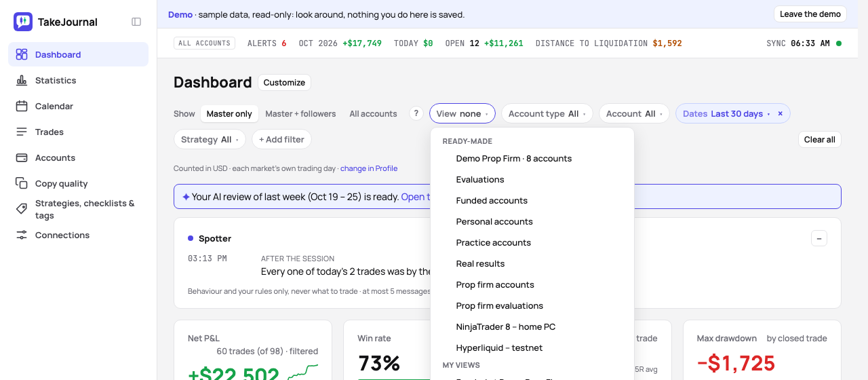The image size is (868, 380).
Task: Click the Dashboard grid icon in sidebar
Action: [22, 54]
